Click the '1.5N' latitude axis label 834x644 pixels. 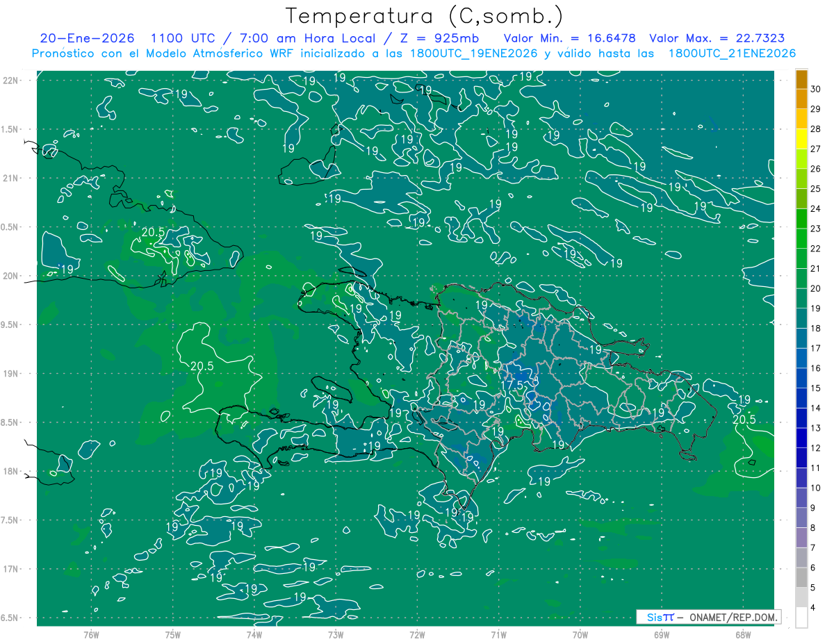(10, 130)
